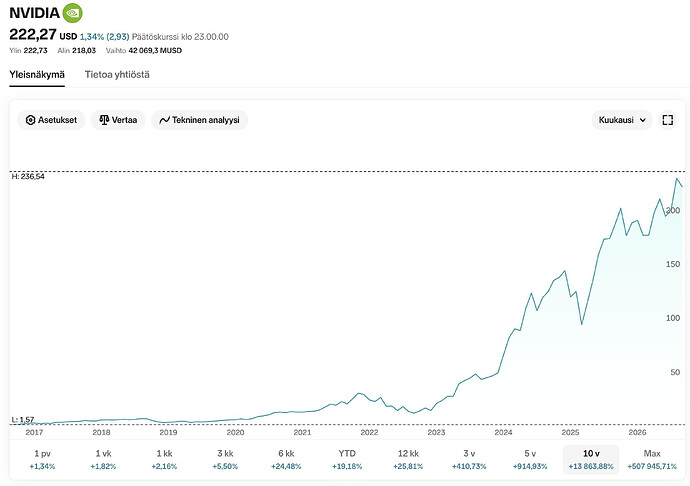Screen dimensions: 690x486
Task: Click the 2021 x-axis label
Action: pyautogui.click(x=302, y=432)
